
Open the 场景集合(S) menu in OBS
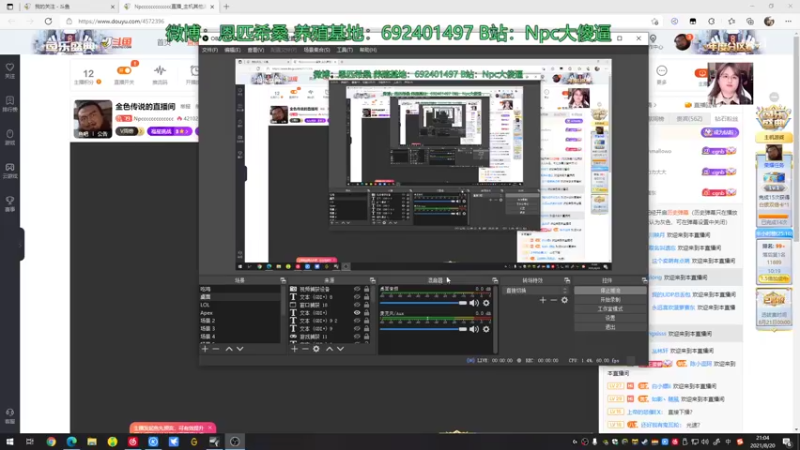pyautogui.click(x=317, y=50)
